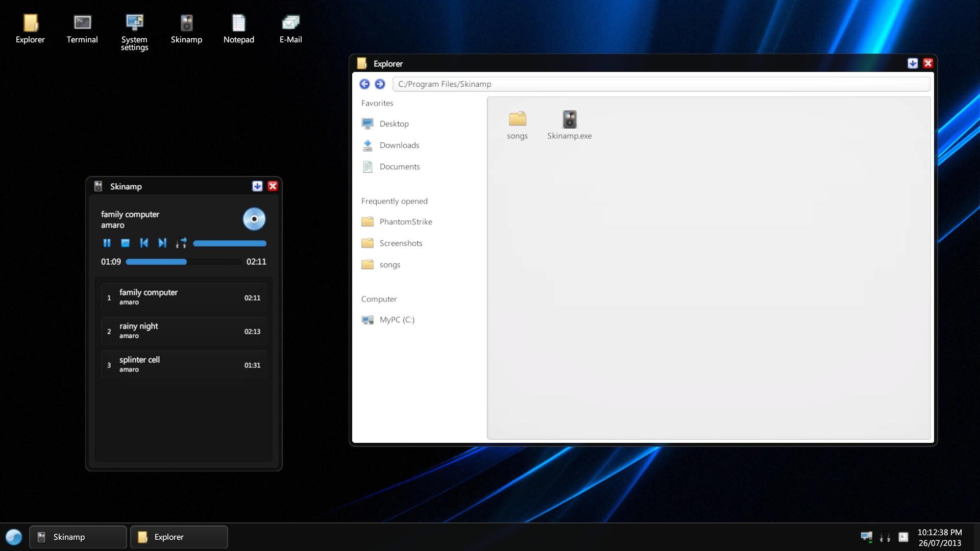Click the song progress bar
980x551 pixels.
coord(183,262)
